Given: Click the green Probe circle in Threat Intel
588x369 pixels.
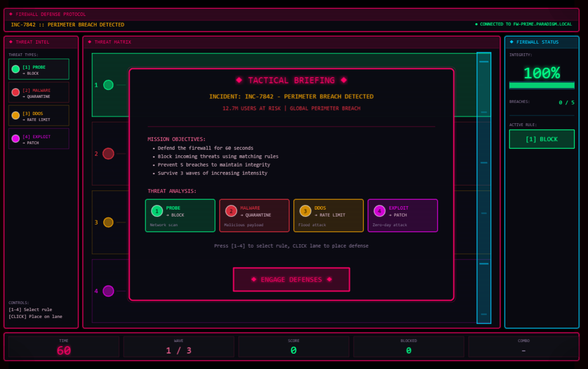Looking at the screenshot, I should click(x=15, y=69).
